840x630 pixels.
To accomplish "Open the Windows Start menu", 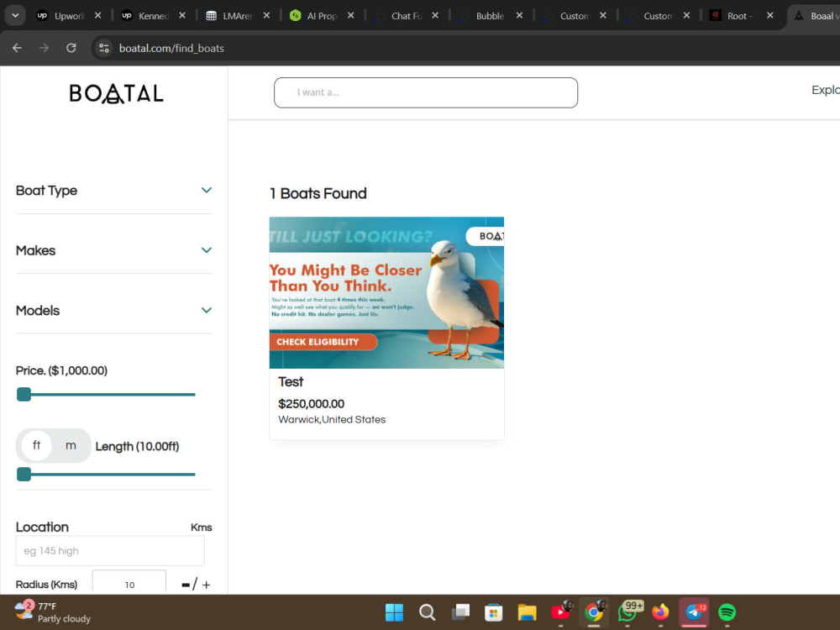I will click(394, 612).
